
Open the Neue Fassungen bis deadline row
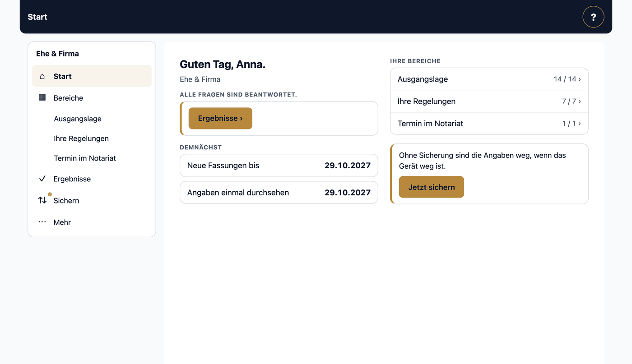pyautogui.click(x=279, y=166)
